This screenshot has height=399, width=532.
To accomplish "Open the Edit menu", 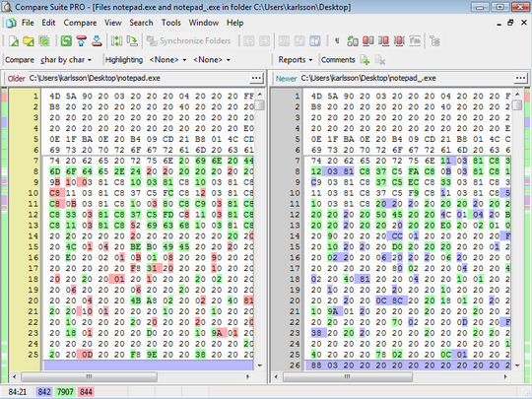I will 48,23.
